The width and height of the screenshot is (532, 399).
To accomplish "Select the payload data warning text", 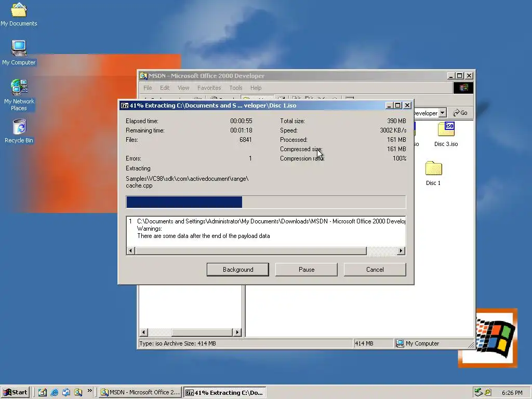I will [x=204, y=236].
